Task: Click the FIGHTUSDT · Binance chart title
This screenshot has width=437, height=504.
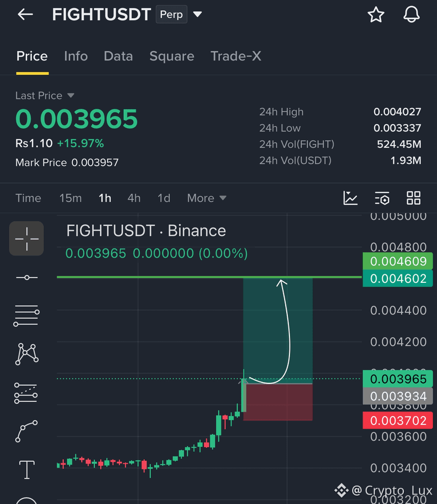Action: pos(146,231)
